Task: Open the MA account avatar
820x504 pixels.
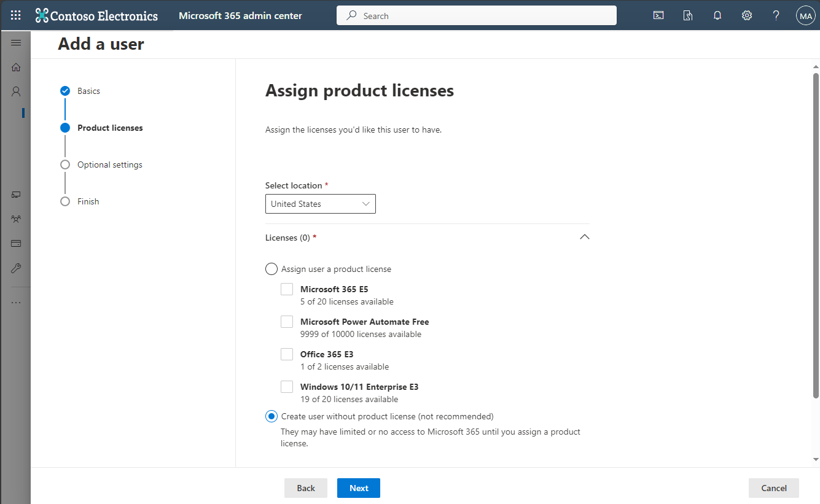Action: click(805, 16)
